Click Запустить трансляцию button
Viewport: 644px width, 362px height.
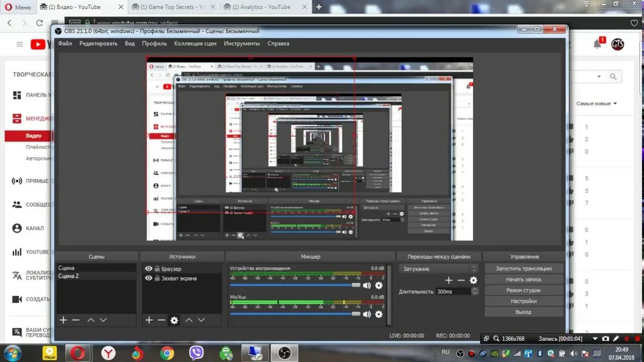coord(524,268)
